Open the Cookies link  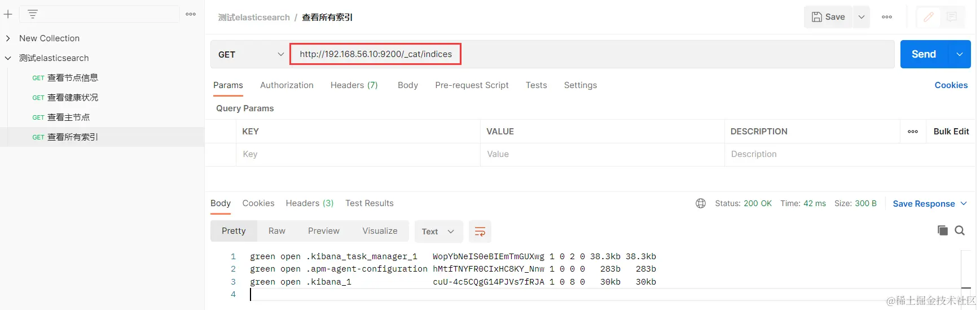click(x=951, y=85)
